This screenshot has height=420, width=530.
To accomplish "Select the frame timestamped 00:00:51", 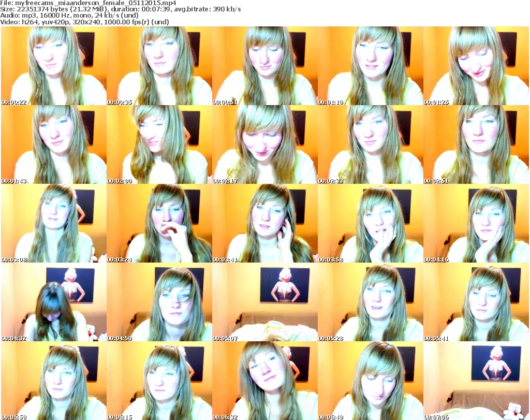I will click(264, 66).
